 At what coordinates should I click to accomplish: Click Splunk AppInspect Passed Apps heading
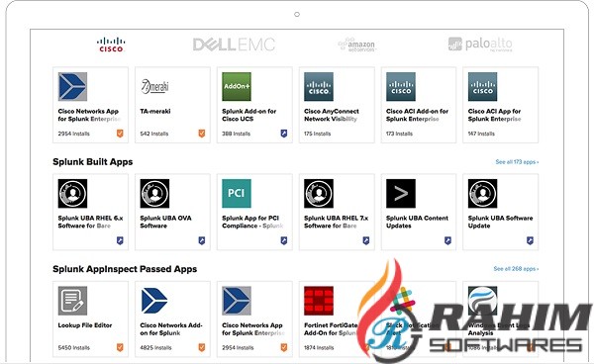125,269
